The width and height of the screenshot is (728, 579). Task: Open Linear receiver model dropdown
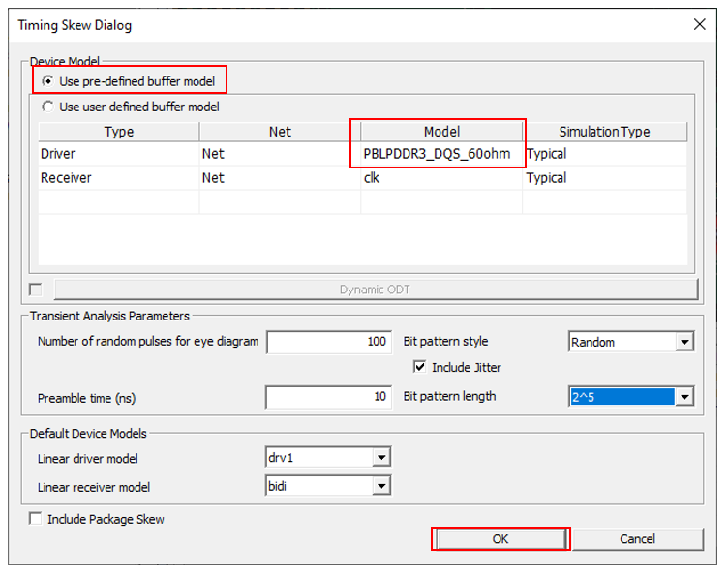[x=380, y=486]
